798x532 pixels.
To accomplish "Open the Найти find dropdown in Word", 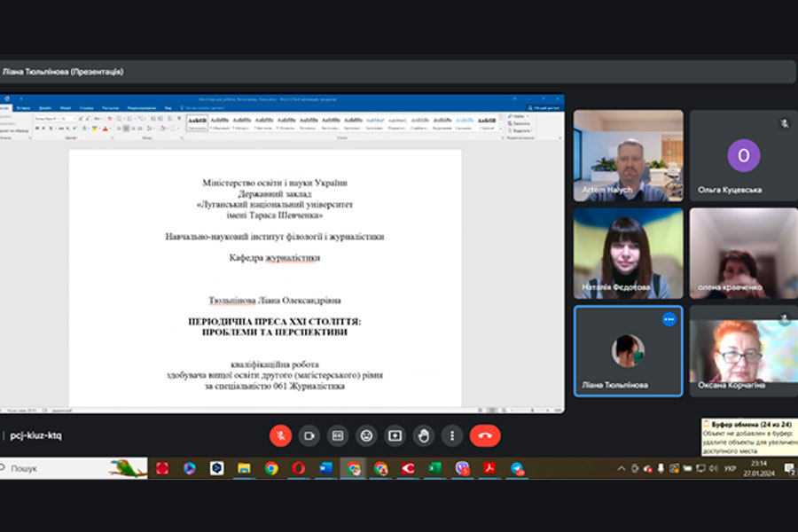I will [519, 116].
